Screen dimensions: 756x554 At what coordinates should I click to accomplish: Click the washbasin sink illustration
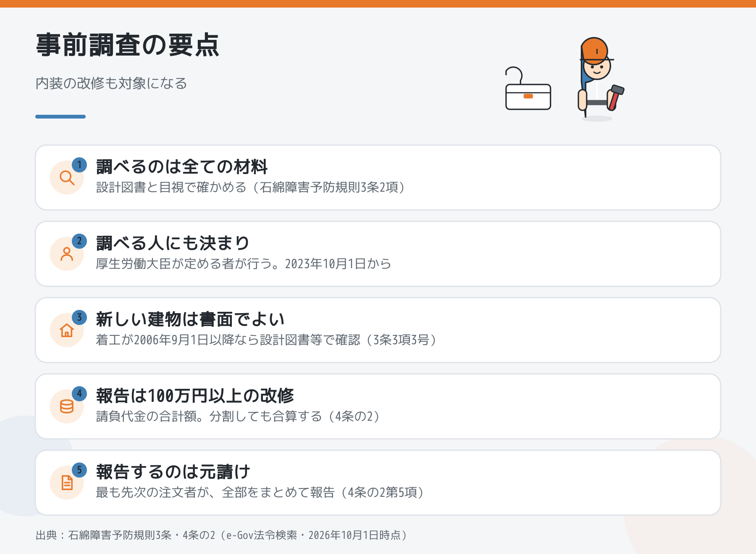click(528, 89)
